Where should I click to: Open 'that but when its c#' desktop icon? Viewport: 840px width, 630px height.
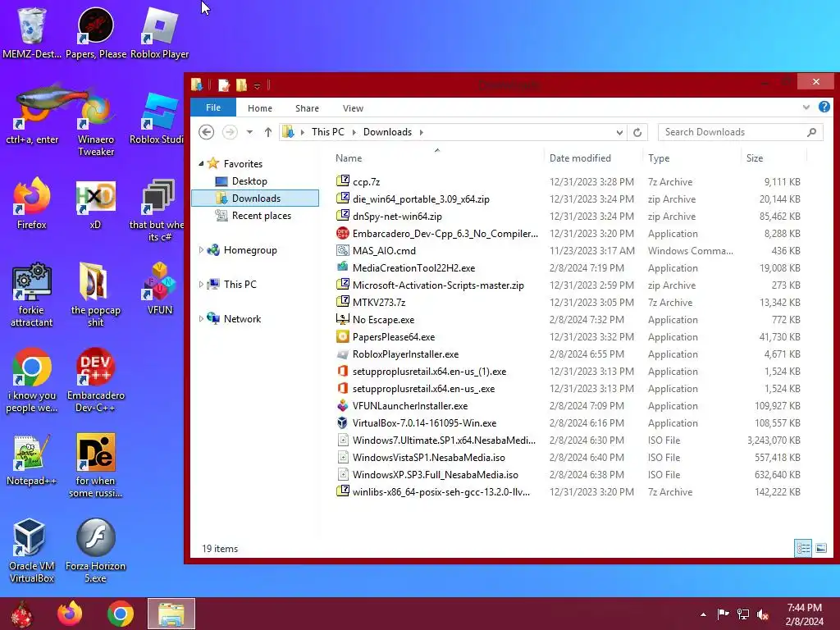[x=157, y=210]
